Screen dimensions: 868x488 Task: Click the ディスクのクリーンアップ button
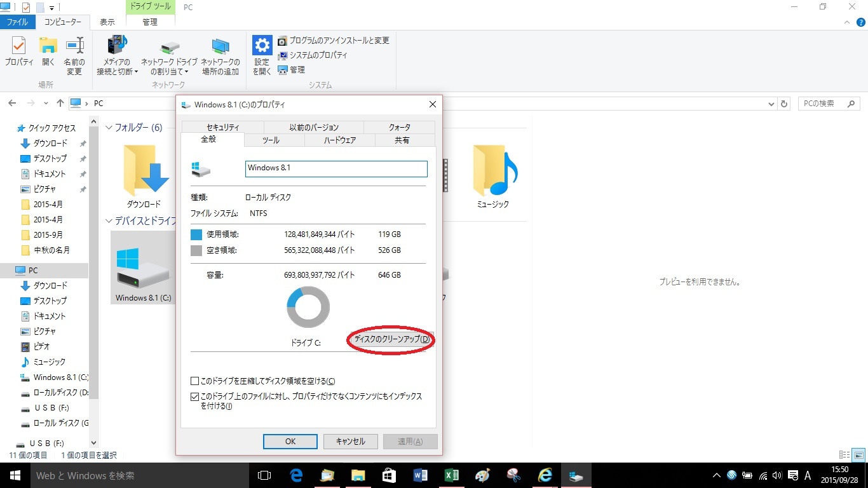pyautogui.click(x=392, y=340)
